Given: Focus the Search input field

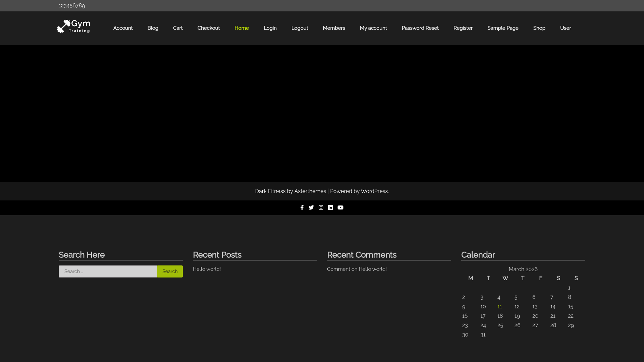Looking at the screenshot, I should (x=108, y=271).
